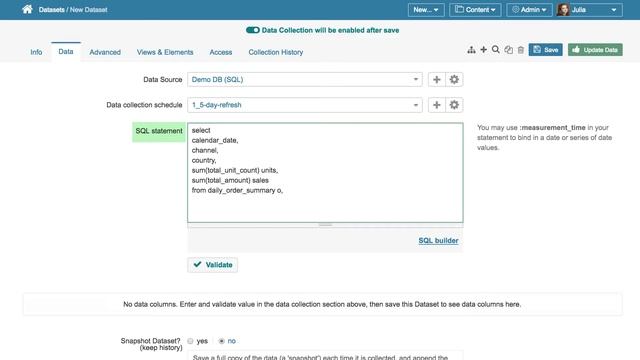The width and height of the screenshot is (640, 360).
Task: Open the hierarchy diagram icon in toolbar
Action: click(471, 50)
